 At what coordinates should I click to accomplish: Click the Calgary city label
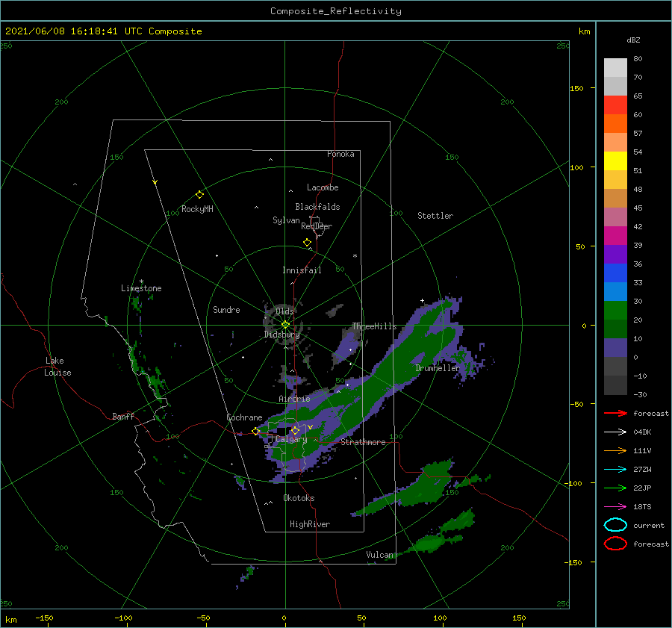pyautogui.click(x=291, y=439)
